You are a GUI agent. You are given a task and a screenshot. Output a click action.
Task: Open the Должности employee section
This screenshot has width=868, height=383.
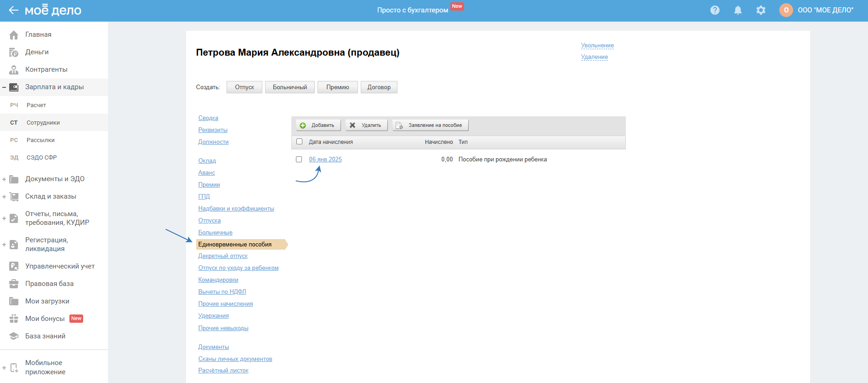point(213,142)
